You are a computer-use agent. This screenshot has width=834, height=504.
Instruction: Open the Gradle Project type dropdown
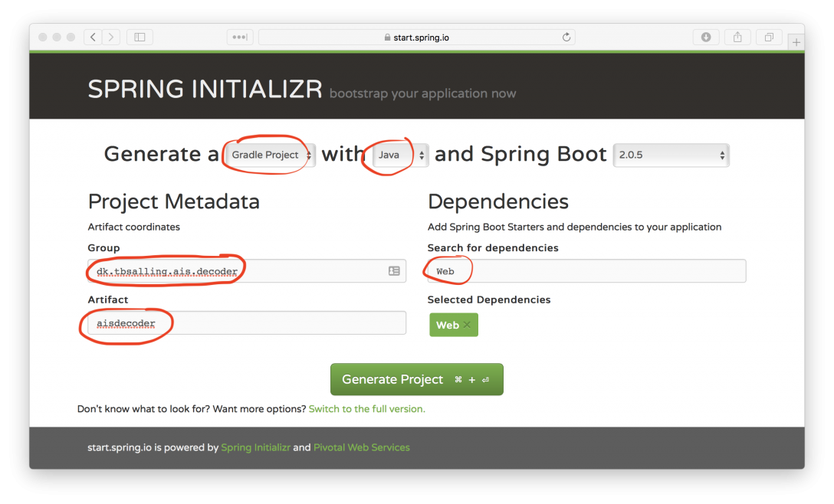pos(271,155)
